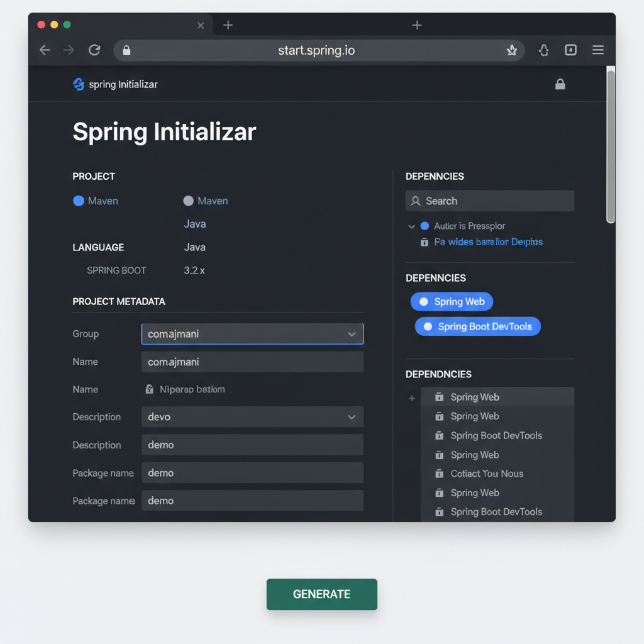Focus the dependencies Search field
Viewport: 644px width, 644px height.
[489, 201]
